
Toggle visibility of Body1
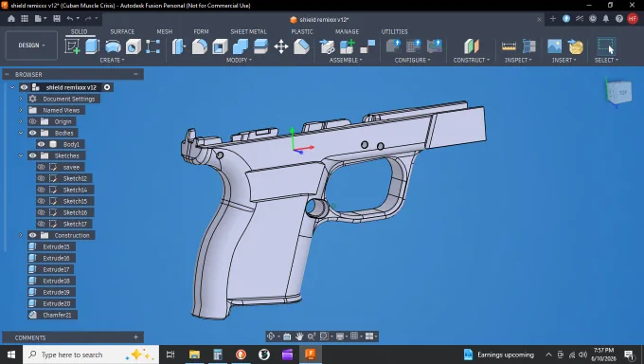[x=41, y=144]
